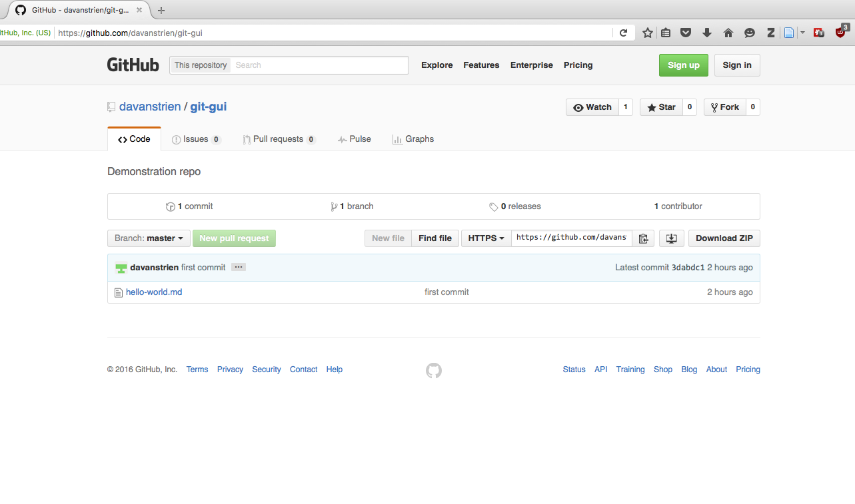The width and height of the screenshot is (855, 504).
Task: Open this repository in GitHub Desktop
Action: point(671,238)
